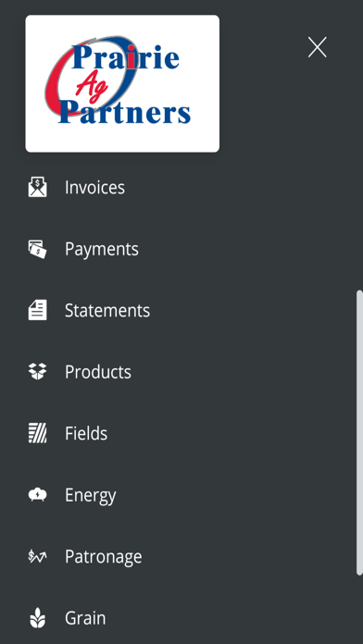
Task: Click the Energy cloud lightning icon
Action: [37, 494]
